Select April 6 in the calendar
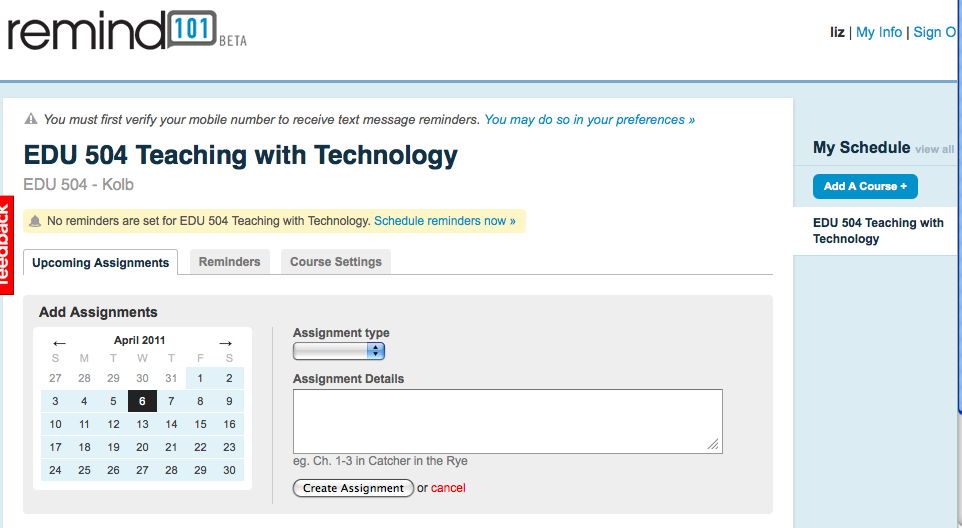The height and width of the screenshot is (528, 962). tap(142, 401)
